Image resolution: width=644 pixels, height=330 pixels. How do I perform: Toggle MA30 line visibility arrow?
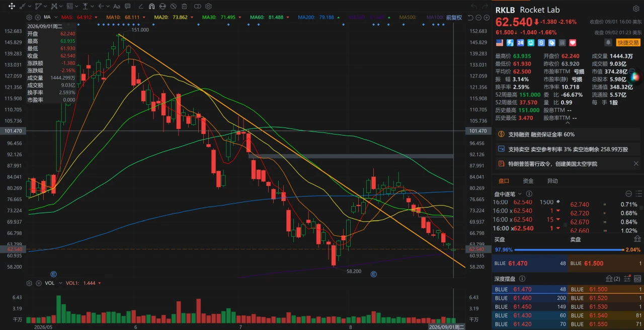coord(239,18)
